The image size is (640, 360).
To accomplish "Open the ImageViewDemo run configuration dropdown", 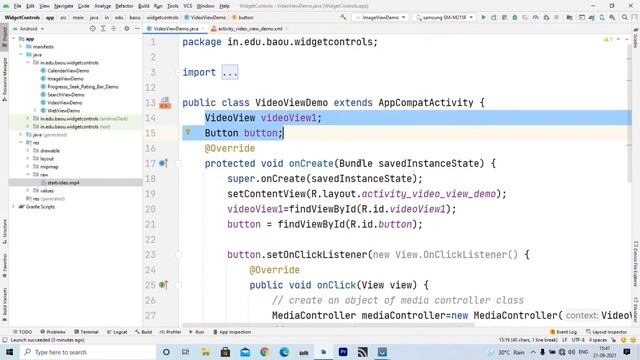I will point(380,18).
